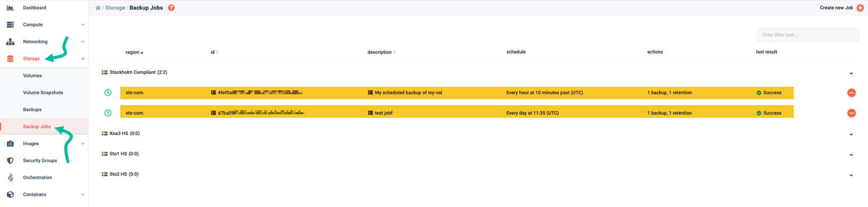
Task: Click 'My scheduled backup of my-vol' description
Action: [x=409, y=93]
